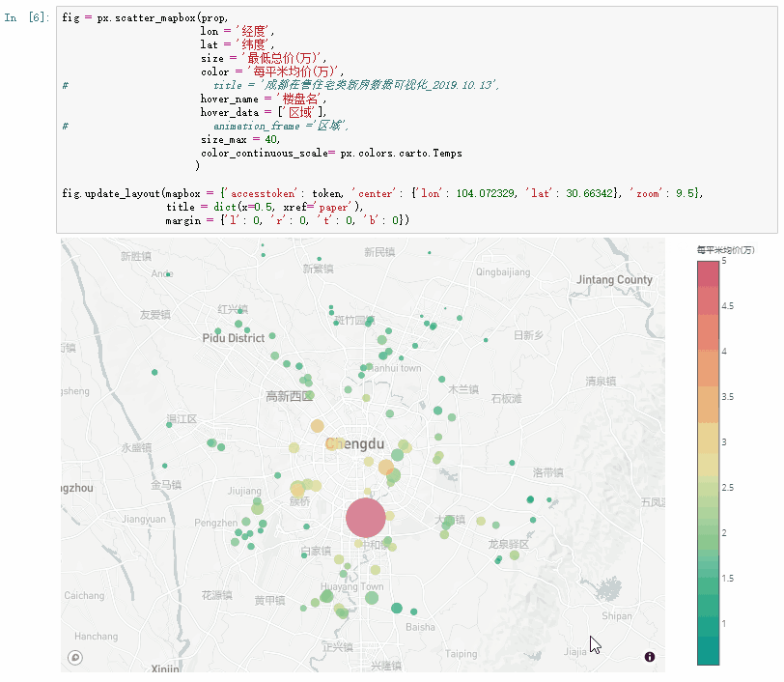
Task: Click the 友爱镇 map label
Action: pos(155,315)
